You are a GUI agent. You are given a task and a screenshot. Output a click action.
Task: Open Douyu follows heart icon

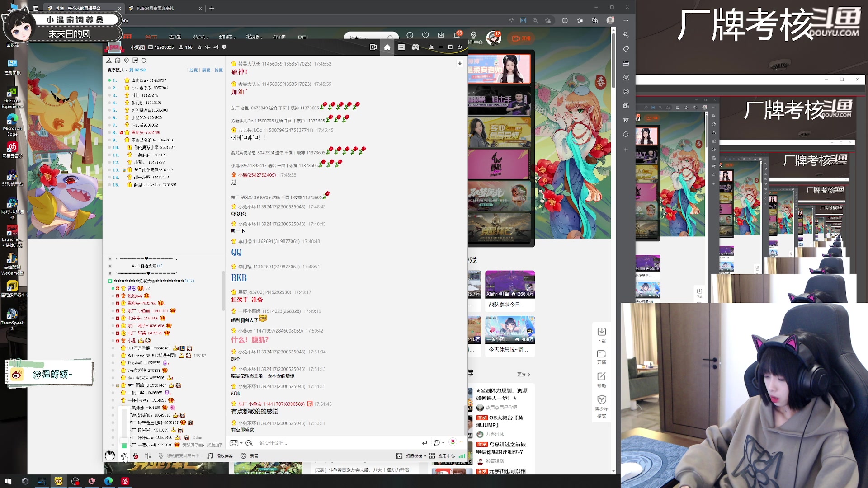425,35
